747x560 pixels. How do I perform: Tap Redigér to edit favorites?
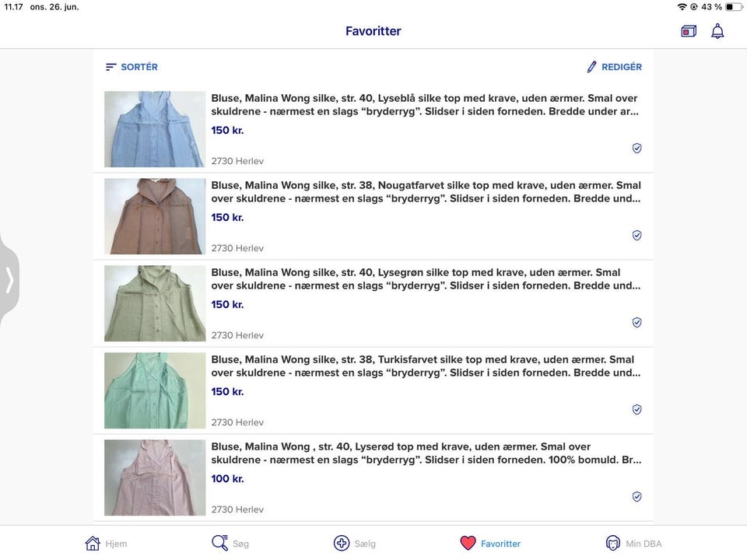(x=614, y=67)
